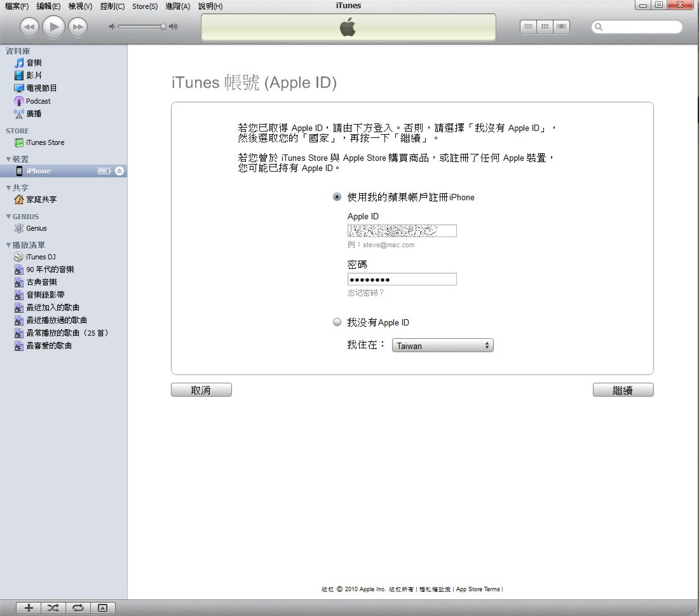Screen dimensions: 699x616
Task: Click the low-volume speaker icon
Action: pos(112,27)
